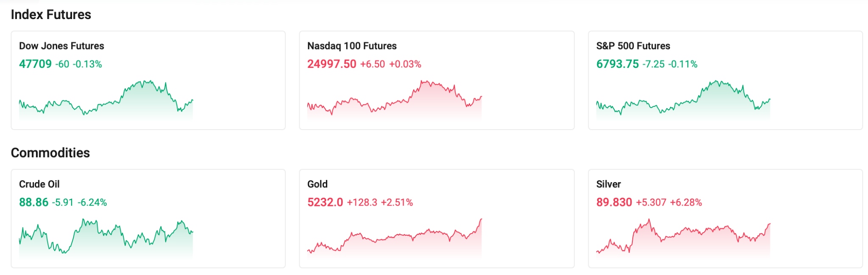
Task: Click the Commodities section heading
Action: [x=51, y=153]
